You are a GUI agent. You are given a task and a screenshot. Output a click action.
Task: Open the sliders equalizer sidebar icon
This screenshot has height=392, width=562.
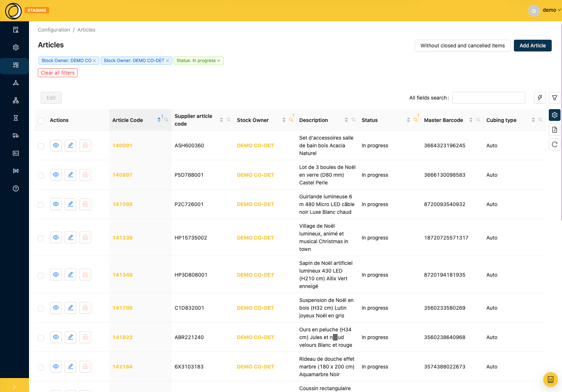16,171
